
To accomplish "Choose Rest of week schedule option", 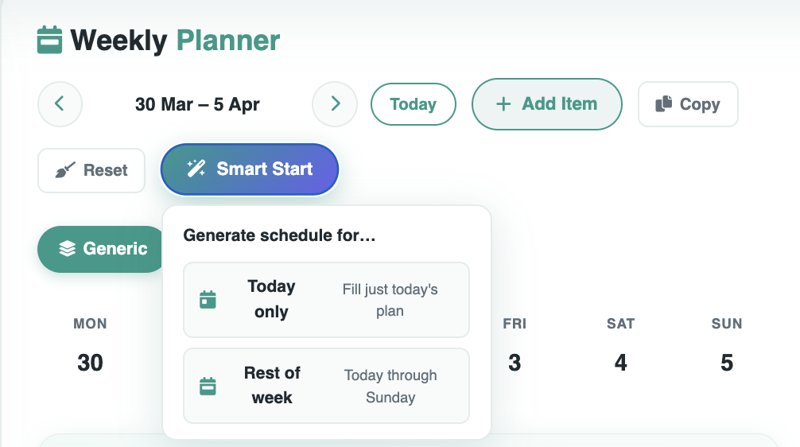I will pyautogui.click(x=326, y=386).
